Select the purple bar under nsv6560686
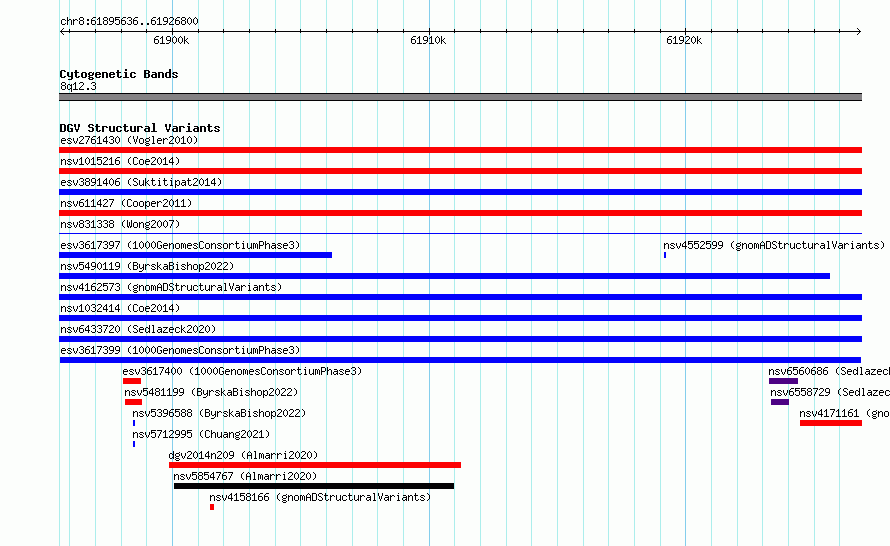The height and width of the screenshot is (546, 890). click(783, 381)
